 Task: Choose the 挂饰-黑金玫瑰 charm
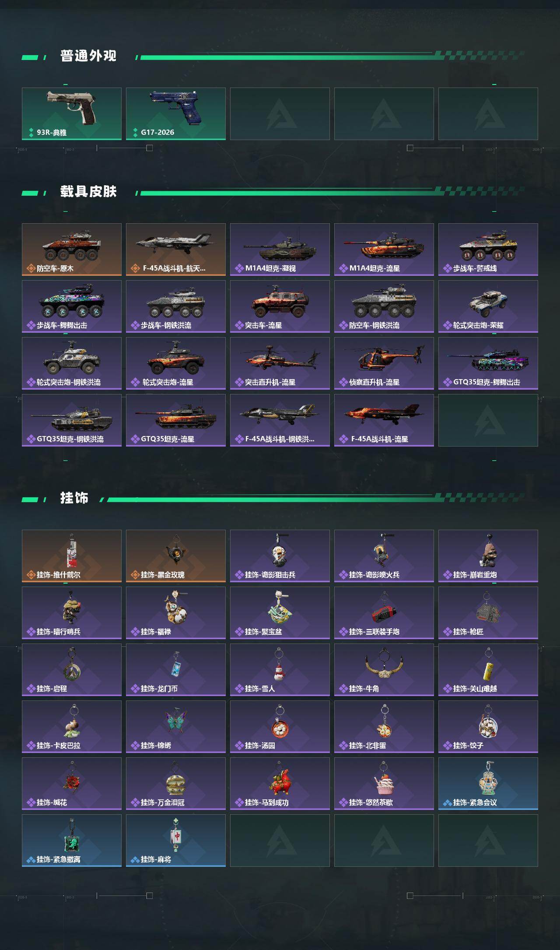coord(176,556)
